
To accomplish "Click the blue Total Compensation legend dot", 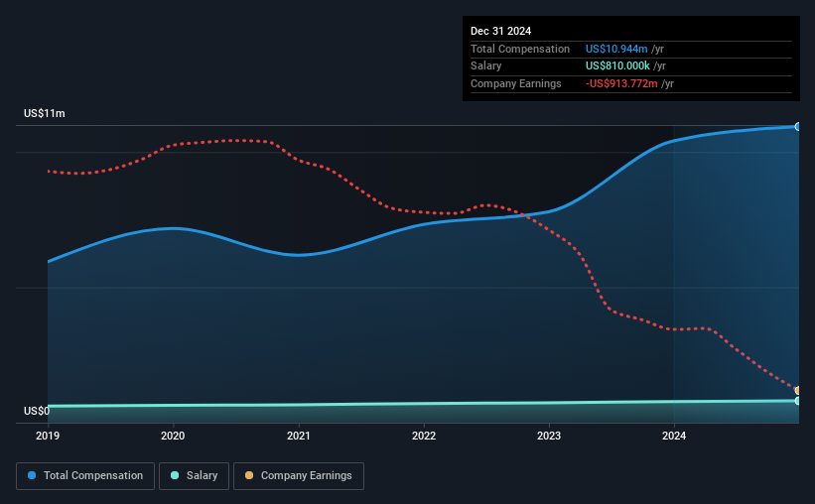I will 32,475.
